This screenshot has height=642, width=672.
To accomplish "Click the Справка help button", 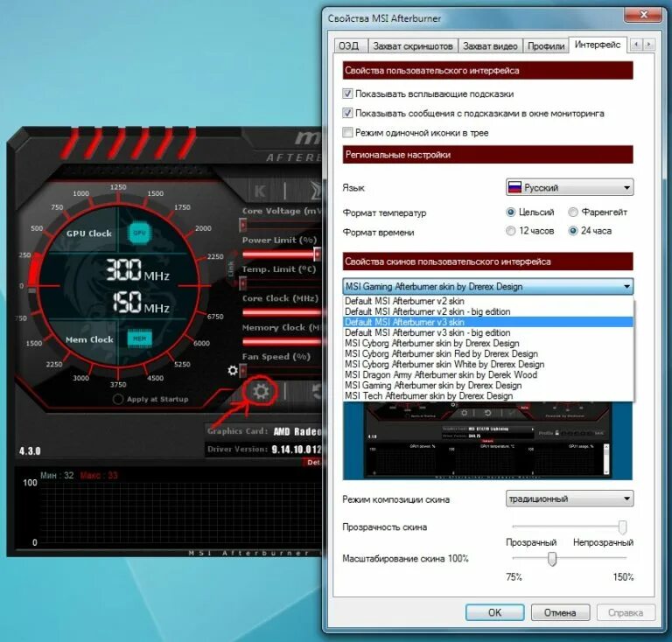I will click(626, 612).
